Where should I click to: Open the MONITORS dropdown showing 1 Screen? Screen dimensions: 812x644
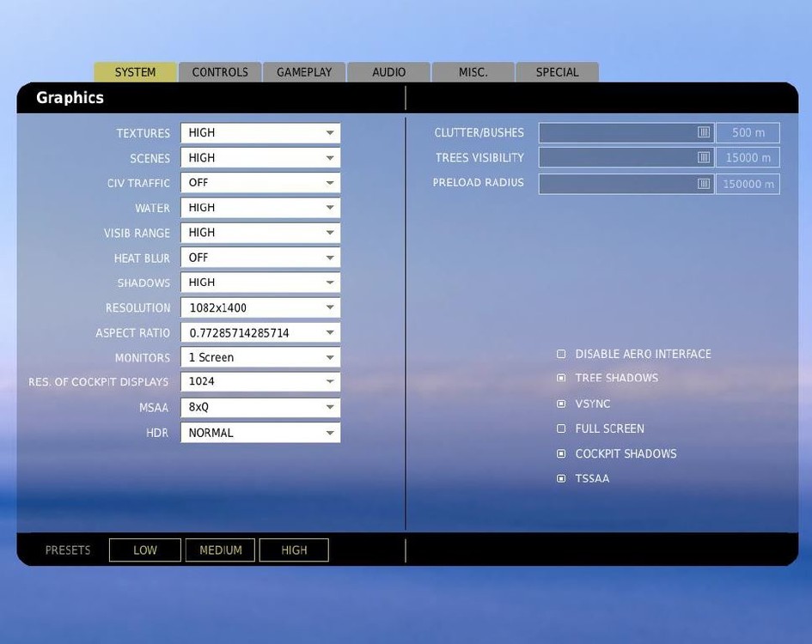point(260,357)
